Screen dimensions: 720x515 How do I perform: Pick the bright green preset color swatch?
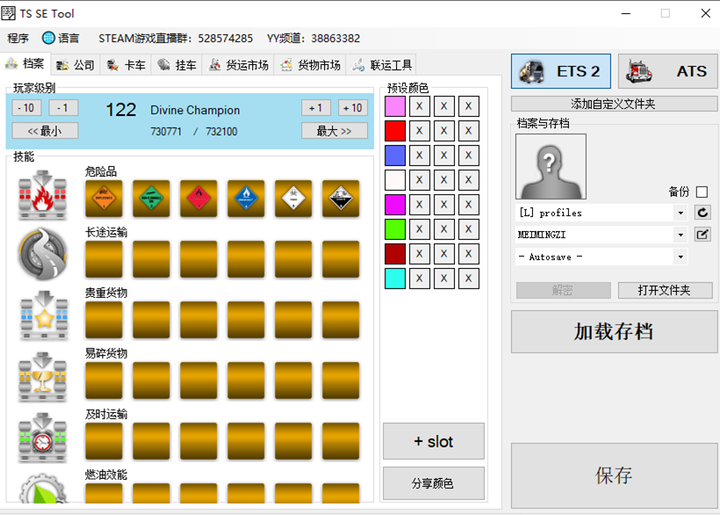pos(395,229)
